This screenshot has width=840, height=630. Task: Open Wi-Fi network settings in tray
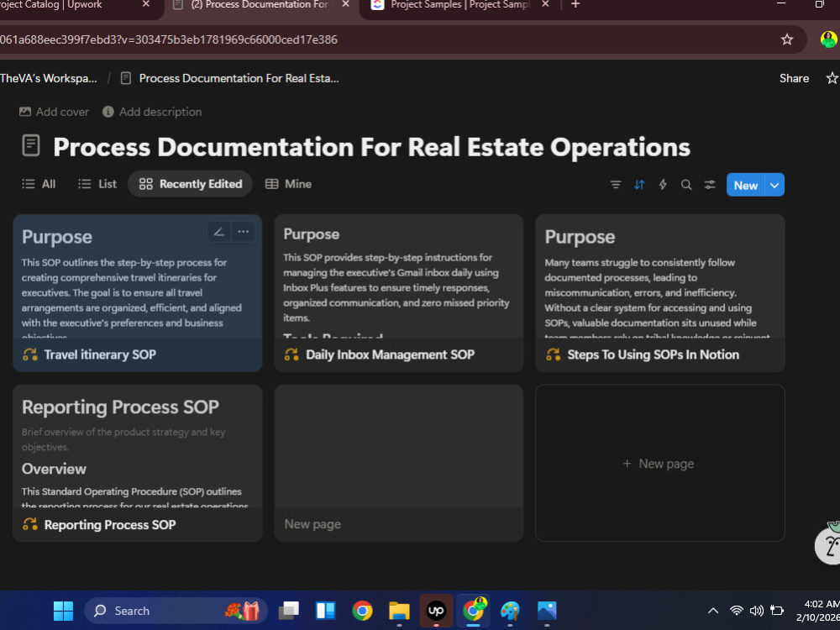point(737,611)
